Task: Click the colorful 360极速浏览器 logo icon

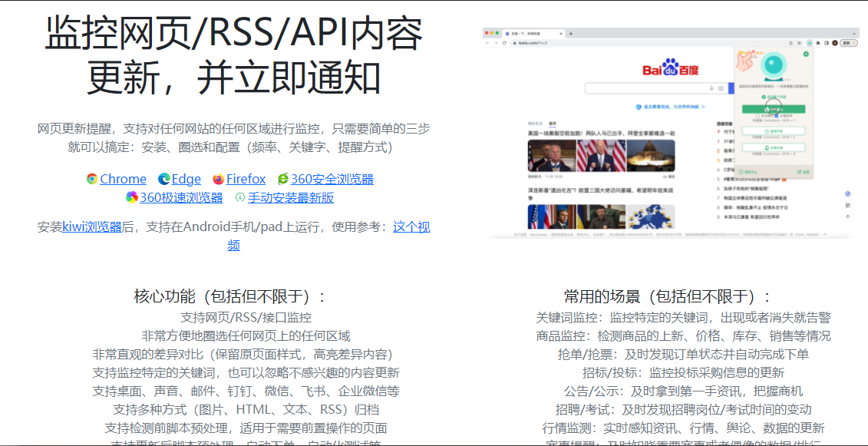Action: [132, 197]
